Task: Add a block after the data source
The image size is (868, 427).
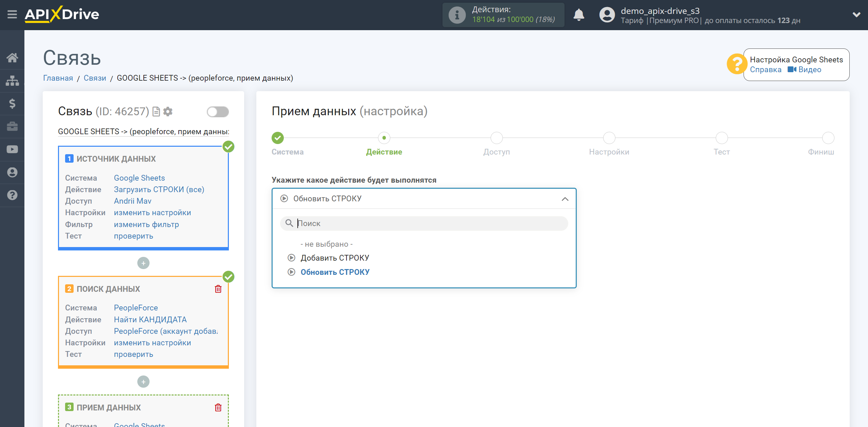Action: tap(143, 263)
